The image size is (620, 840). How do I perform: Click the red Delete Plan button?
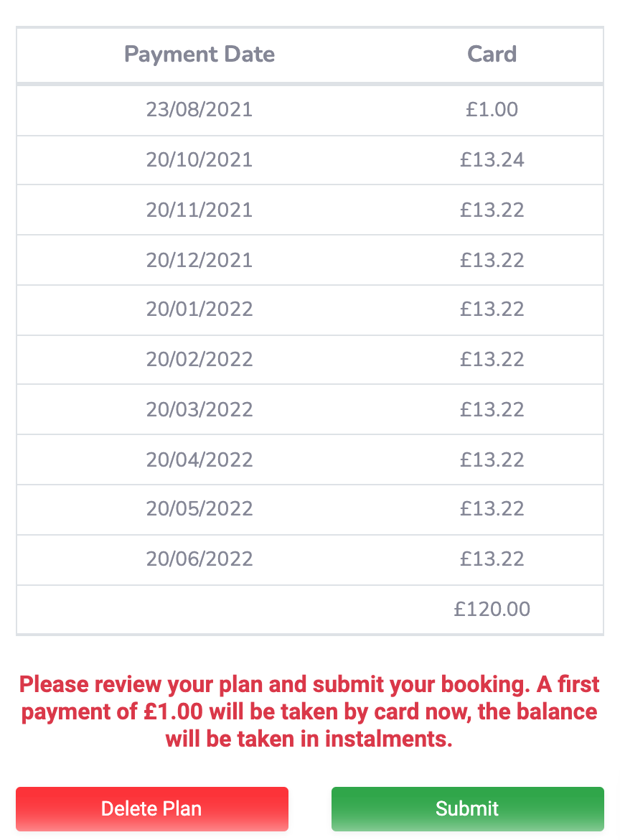point(152,808)
